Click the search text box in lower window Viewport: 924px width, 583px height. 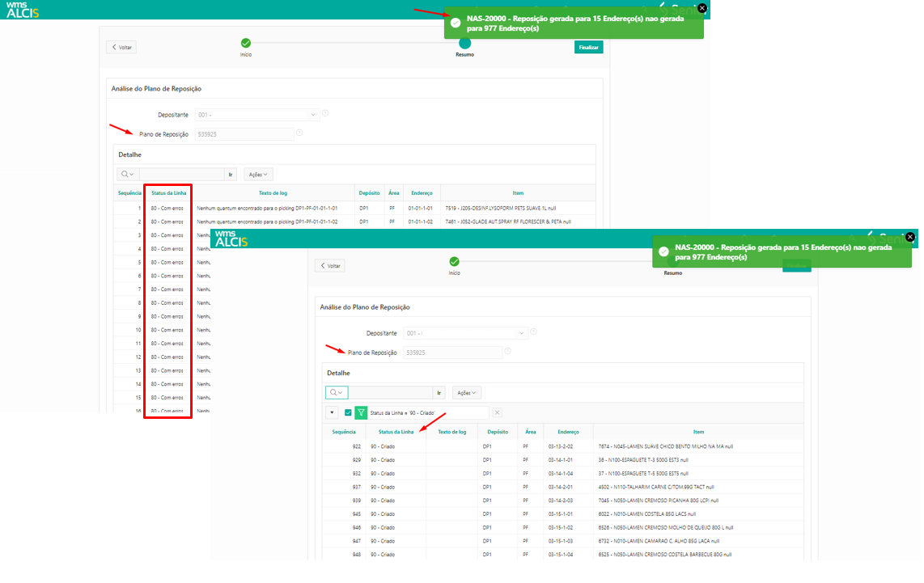coord(391,393)
